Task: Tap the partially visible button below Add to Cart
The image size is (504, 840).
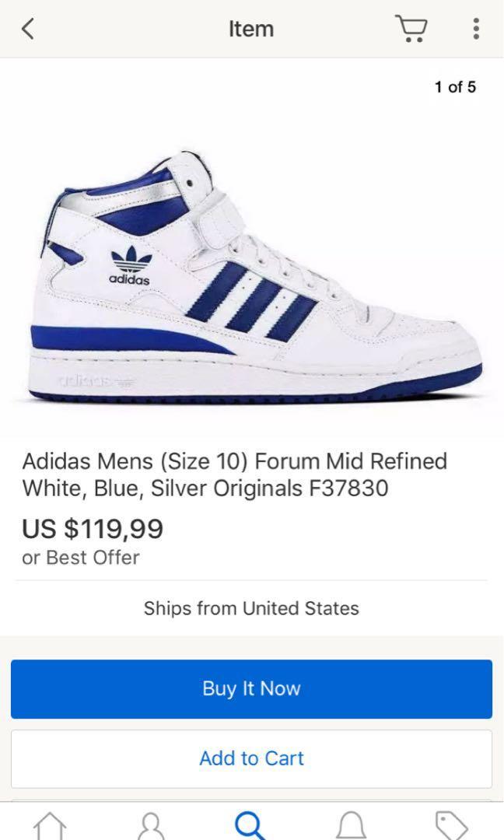Action: [x=252, y=800]
